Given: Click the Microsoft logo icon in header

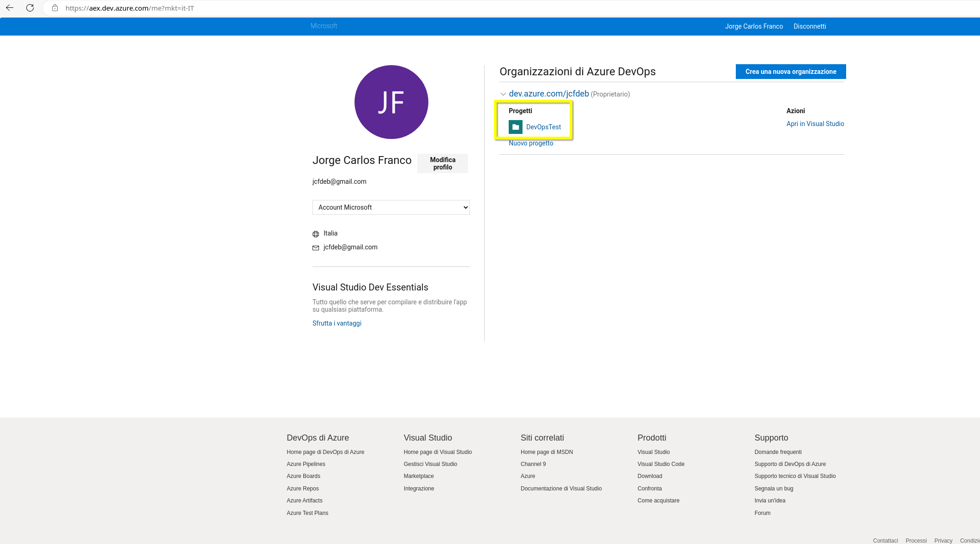Looking at the screenshot, I should tap(323, 26).
